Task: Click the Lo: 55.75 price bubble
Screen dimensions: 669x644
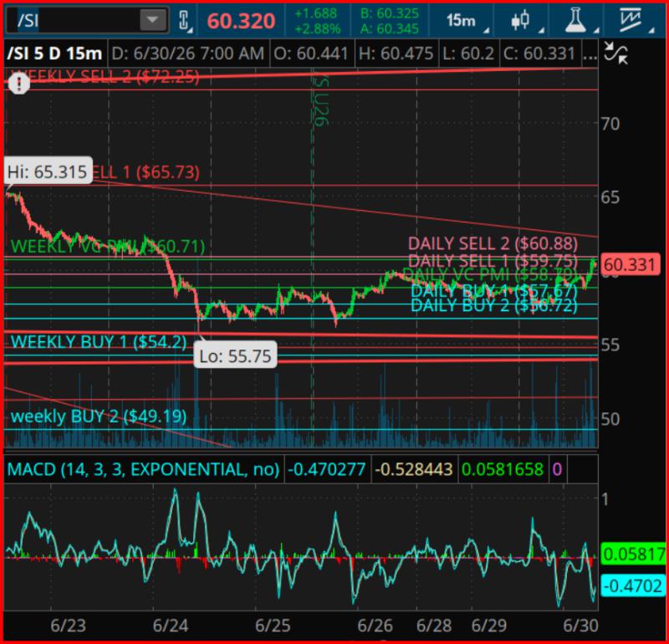Action: click(235, 356)
